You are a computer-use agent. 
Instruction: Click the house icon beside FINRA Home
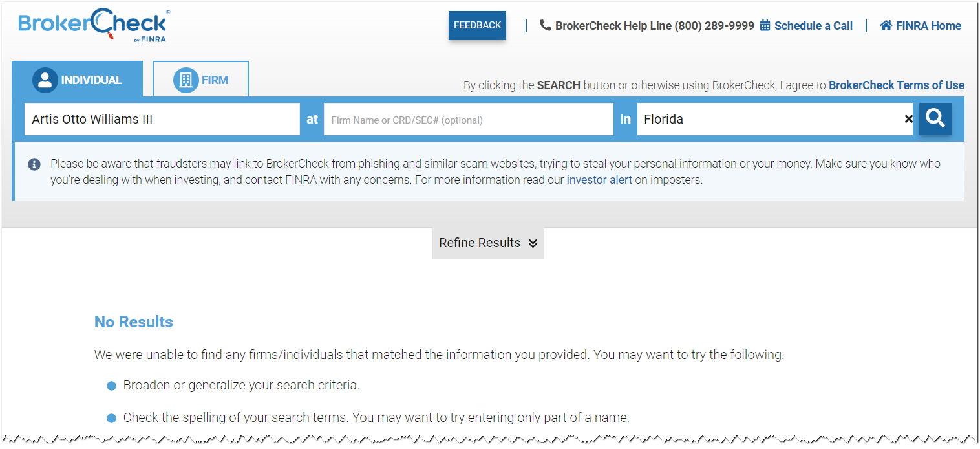pyautogui.click(x=886, y=26)
